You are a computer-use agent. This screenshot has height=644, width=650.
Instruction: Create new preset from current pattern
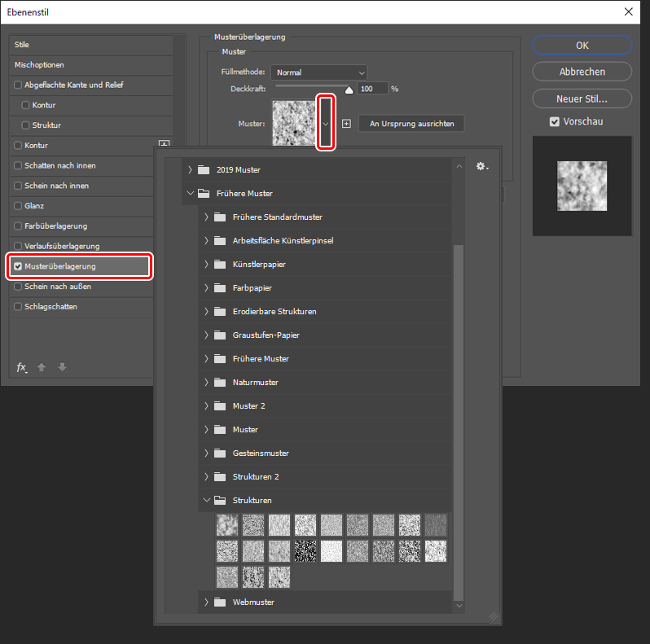coord(346,124)
